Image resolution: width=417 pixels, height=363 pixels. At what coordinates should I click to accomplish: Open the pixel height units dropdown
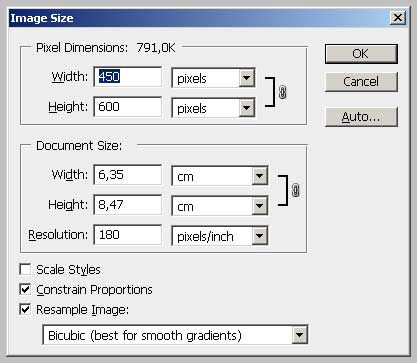click(213, 108)
